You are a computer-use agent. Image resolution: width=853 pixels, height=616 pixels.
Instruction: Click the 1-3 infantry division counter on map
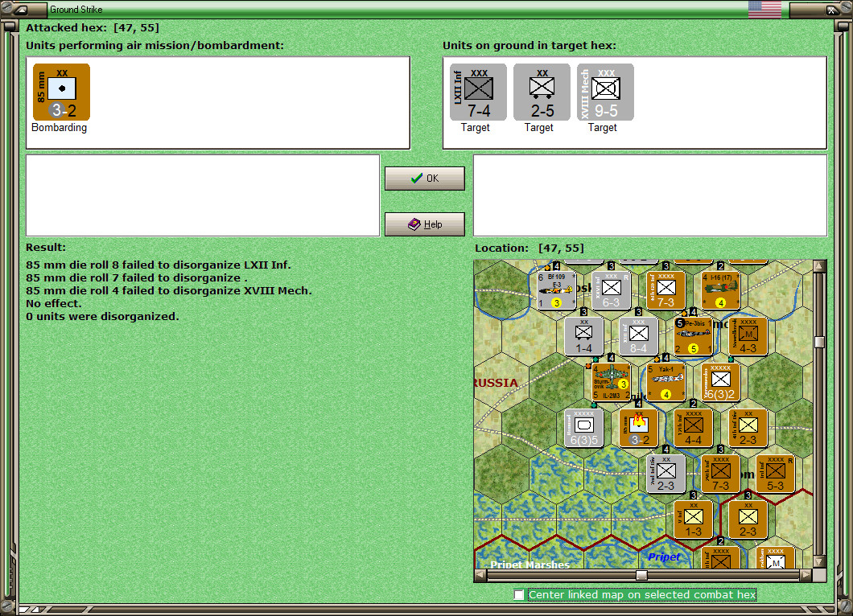693,519
